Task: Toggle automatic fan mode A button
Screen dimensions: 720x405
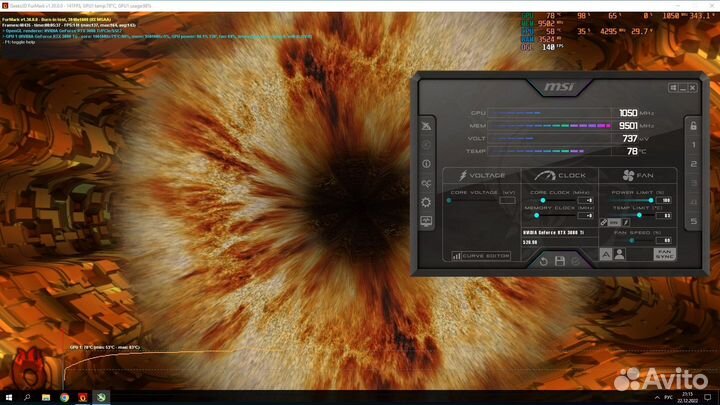Action: coord(606,254)
